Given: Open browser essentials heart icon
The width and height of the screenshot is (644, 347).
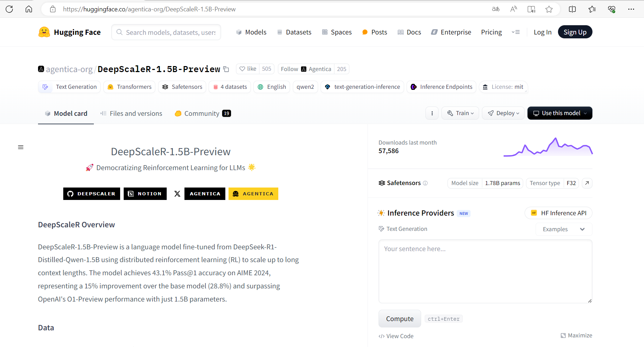Looking at the screenshot, I should [612, 9].
